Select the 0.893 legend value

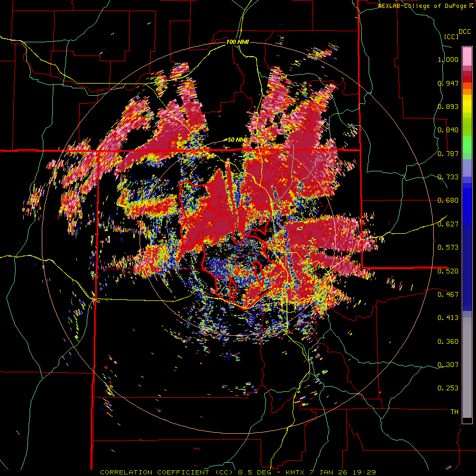click(448, 106)
